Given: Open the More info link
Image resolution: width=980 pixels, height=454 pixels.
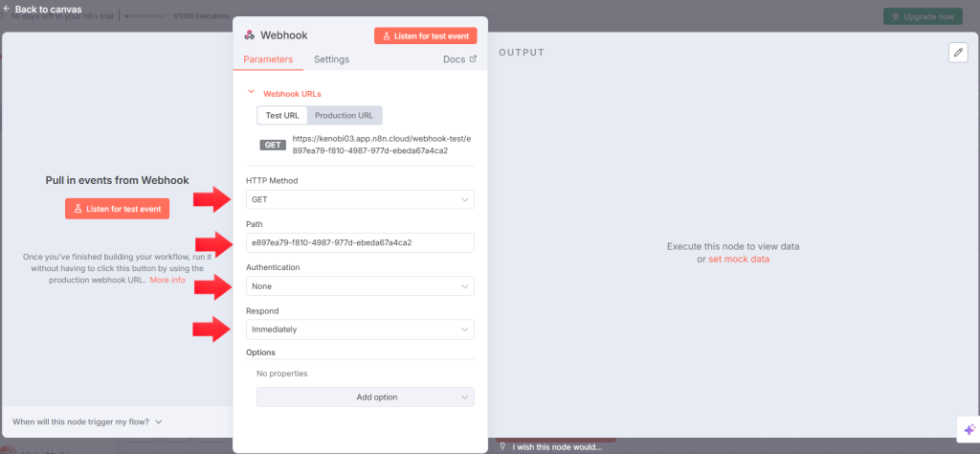Looking at the screenshot, I should pos(167,280).
